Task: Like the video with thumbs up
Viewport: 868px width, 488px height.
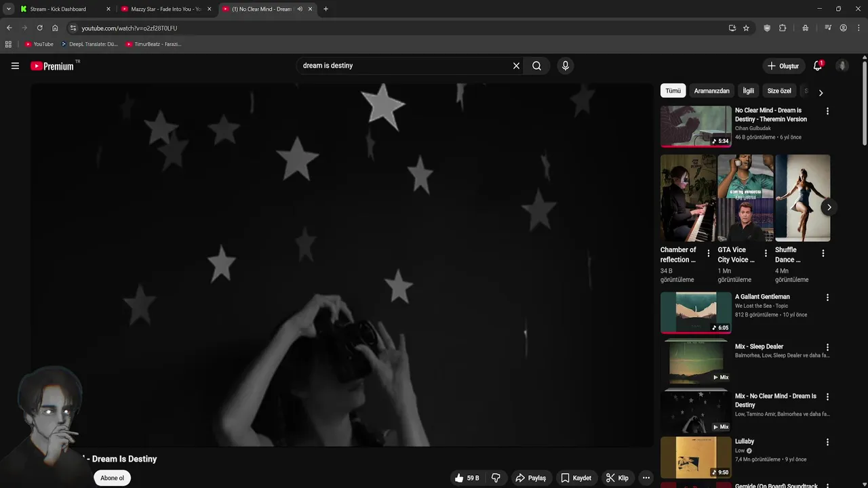Action: [467, 478]
